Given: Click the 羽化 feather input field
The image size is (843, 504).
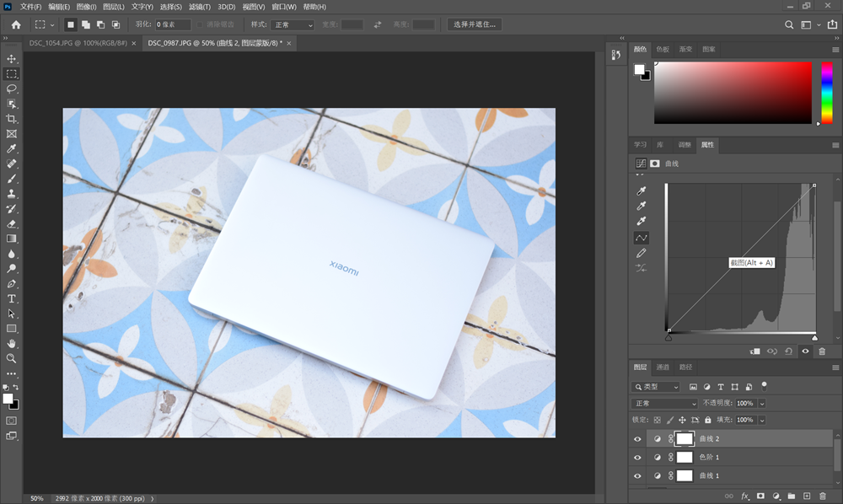Looking at the screenshot, I should coord(173,25).
